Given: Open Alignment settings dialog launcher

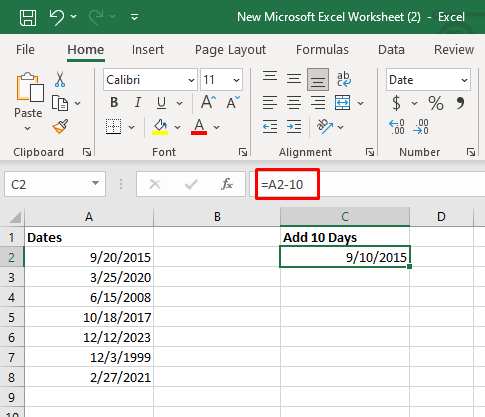Looking at the screenshot, I should pos(370,152).
